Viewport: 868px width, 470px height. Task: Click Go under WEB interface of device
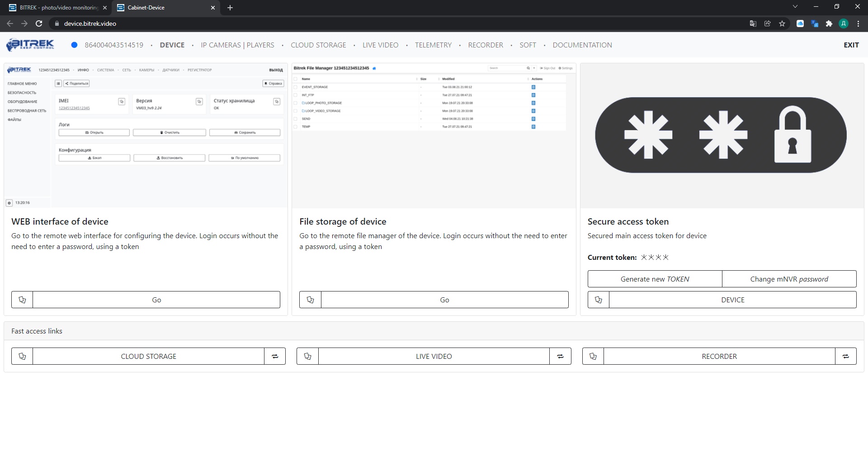(156, 300)
